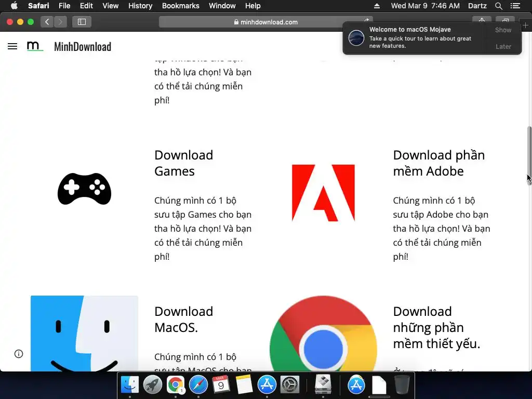
Task: Click the game controller image
Action: (x=85, y=189)
